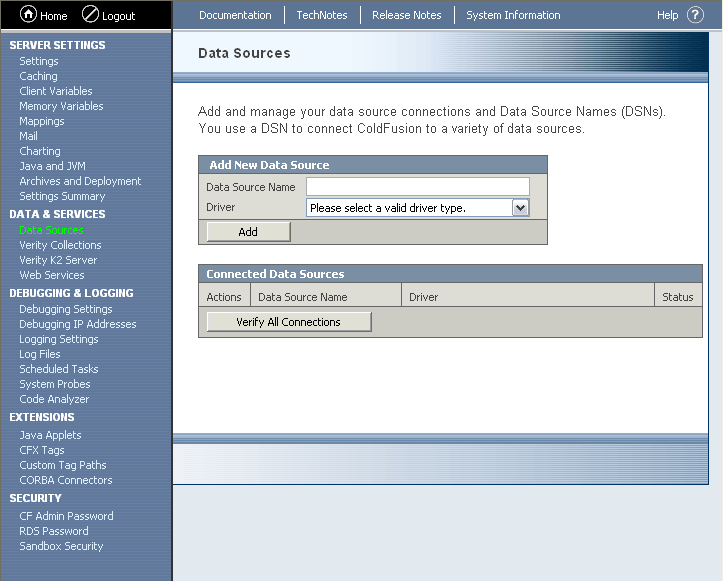Open the Documentation menu item
This screenshot has height=581, width=723.
[235, 15]
